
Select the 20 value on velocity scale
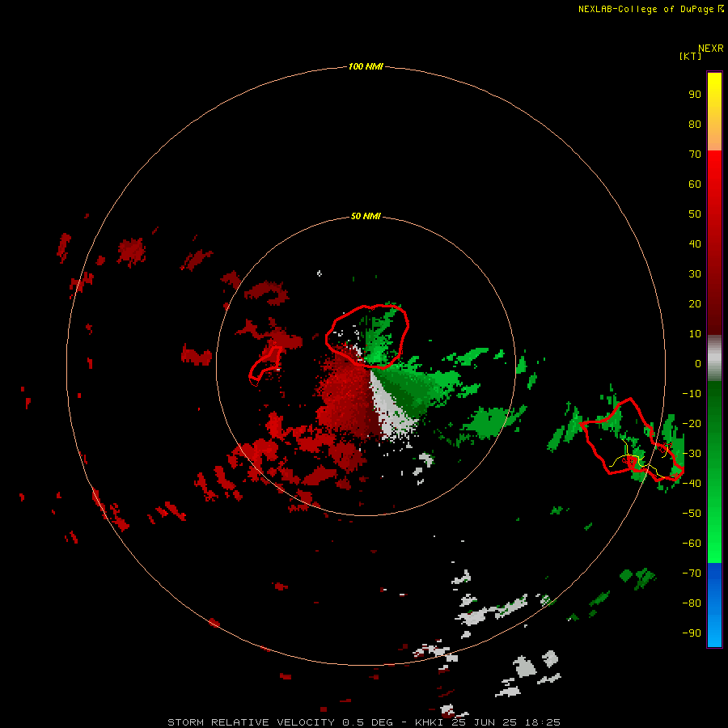[695, 303]
